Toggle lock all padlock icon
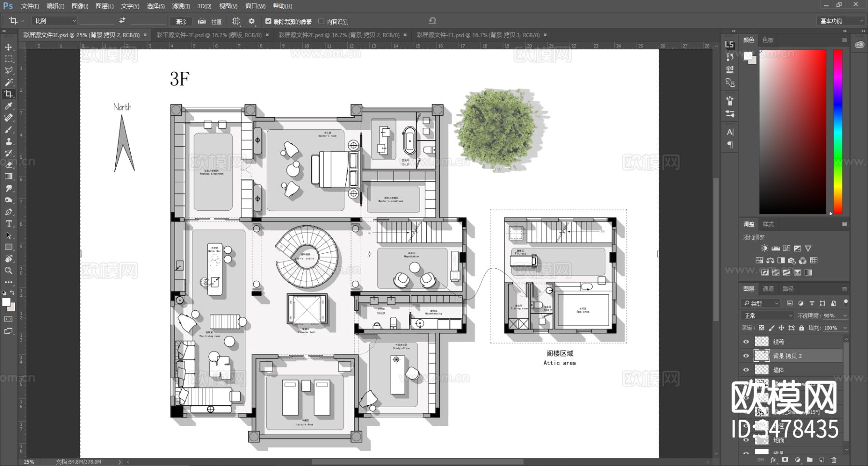This screenshot has height=466, width=868. point(801,328)
